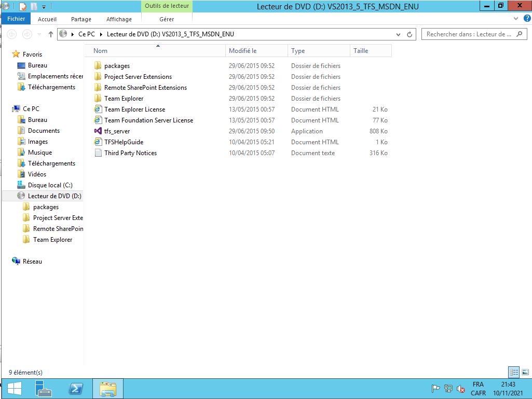Open Images in the navigation pane
Screen dimensions: 532x399
coord(38,142)
